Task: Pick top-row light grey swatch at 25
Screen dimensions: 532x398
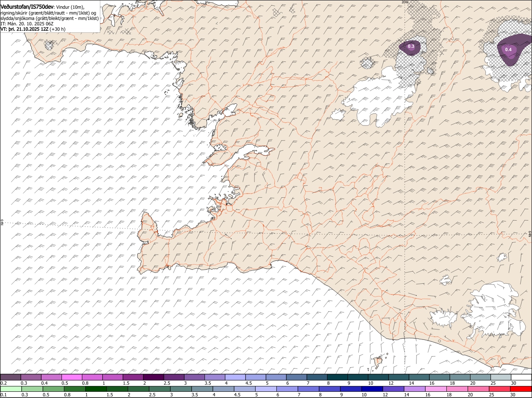Action: click(501, 377)
